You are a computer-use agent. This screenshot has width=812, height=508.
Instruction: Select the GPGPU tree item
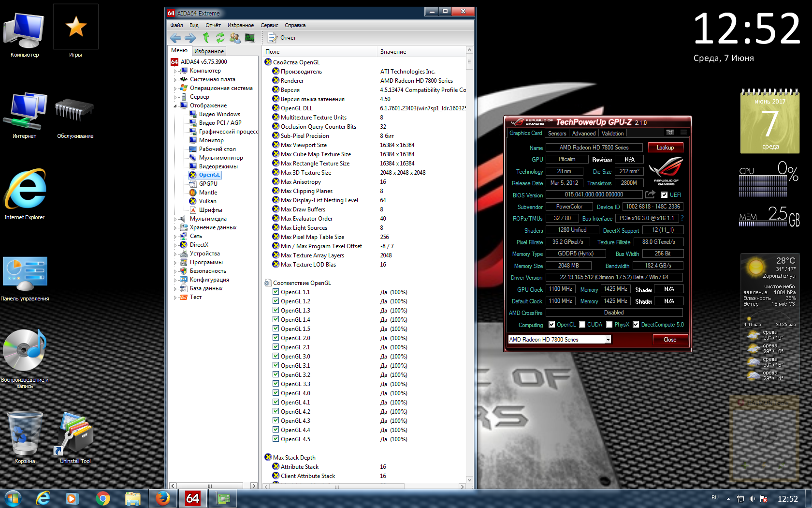(208, 184)
